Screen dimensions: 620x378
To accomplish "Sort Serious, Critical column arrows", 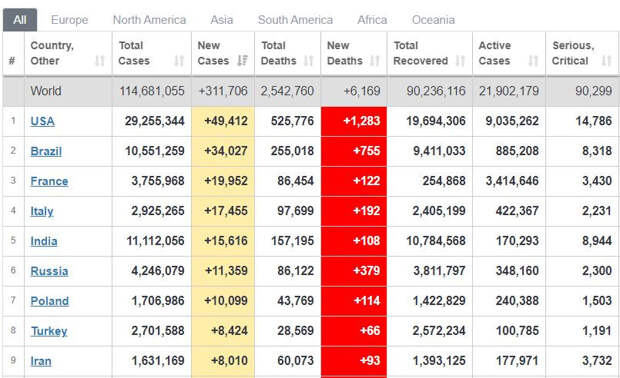I will (606, 60).
